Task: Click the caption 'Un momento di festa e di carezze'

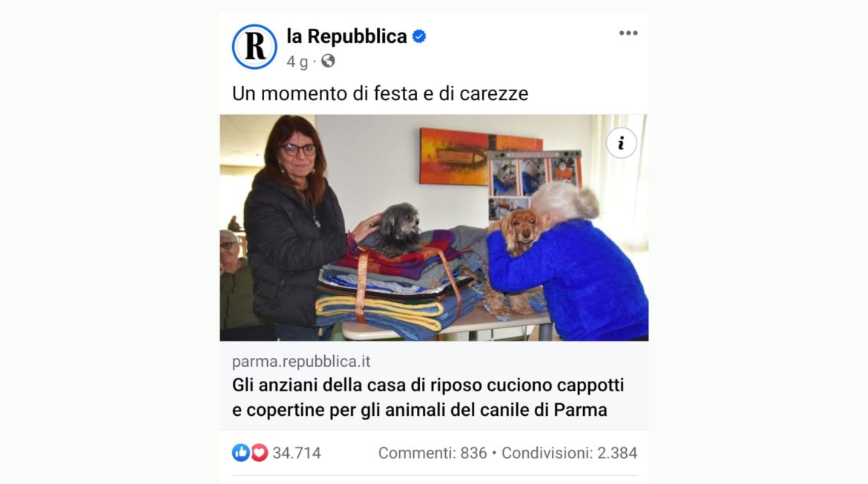Action: (380, 93)
